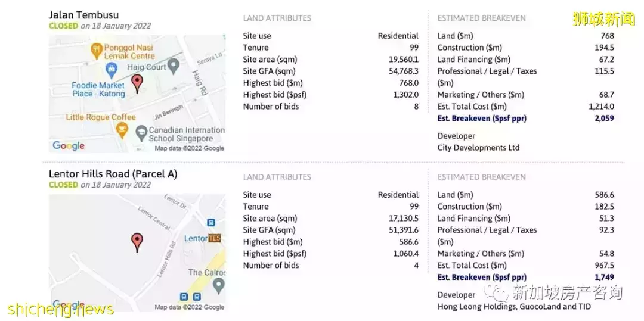Click the 2,059 Est. Breakeven value

pos(603,118)
